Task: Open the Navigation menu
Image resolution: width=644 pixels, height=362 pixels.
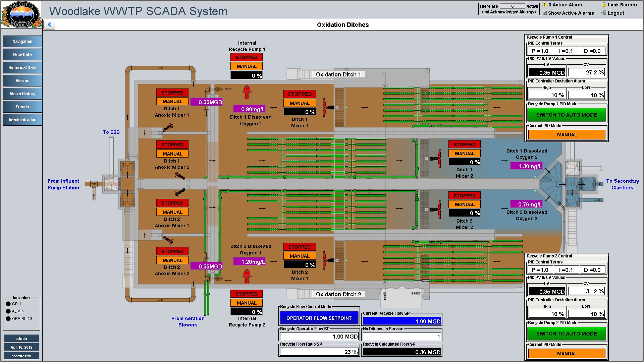Action: click(22, 42)
